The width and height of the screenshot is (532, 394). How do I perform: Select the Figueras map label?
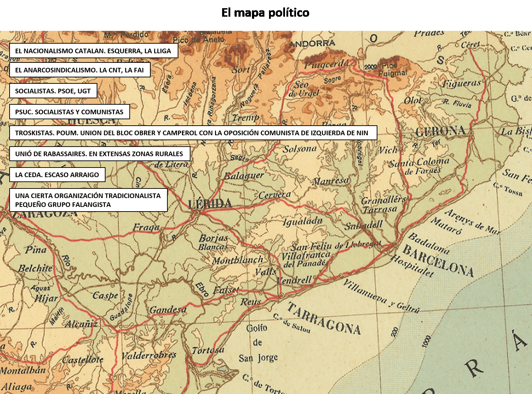(462, 83)
